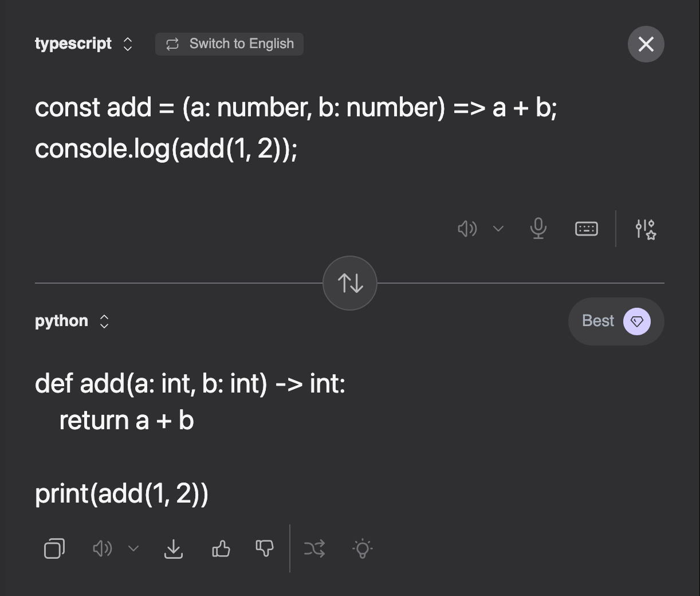Play translated python output audio
Image resolution: width=700 pixels, height=596 pixels.
click(x=102, y=548)
